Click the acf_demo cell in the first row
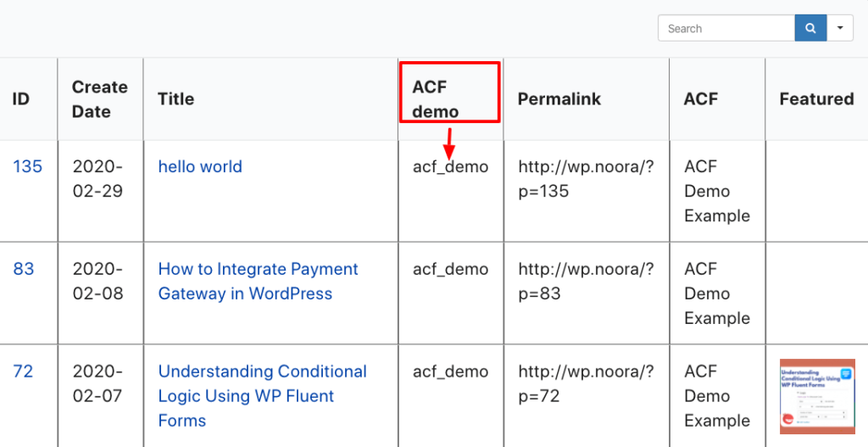 tap(450, 167)
